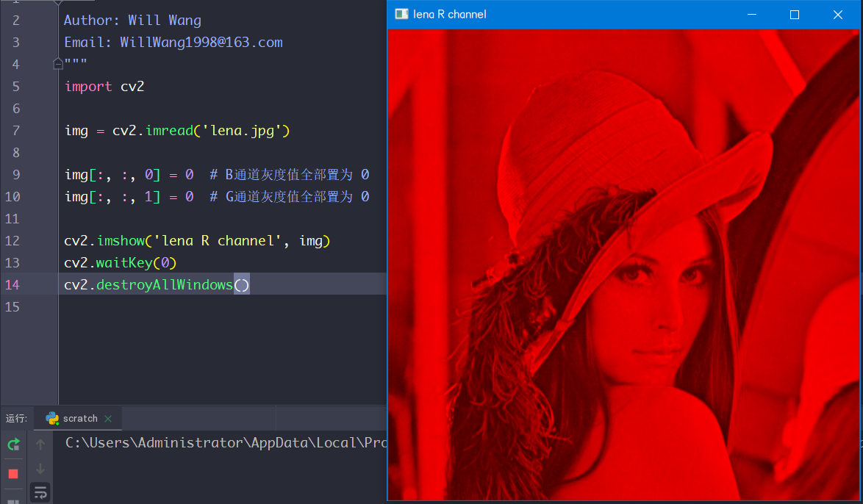Viewport: 863px width, 504px height.
Task: Click 'lena.jpg' string on line 7
Action: click(242, 131)
